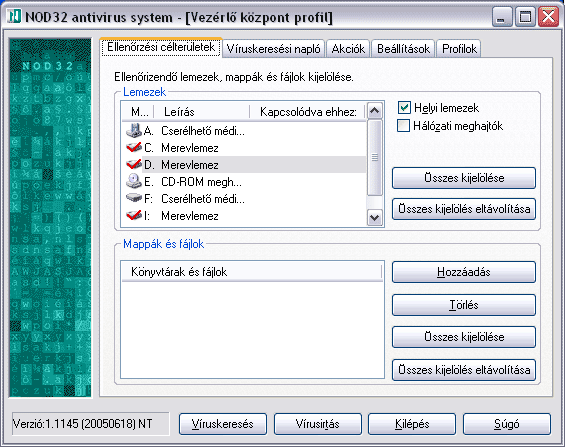Image resolution: width=565 pixels, height=447 pixels.
Task: Open the Ellenőrzési célterületek tab
Action: point(161,47)
